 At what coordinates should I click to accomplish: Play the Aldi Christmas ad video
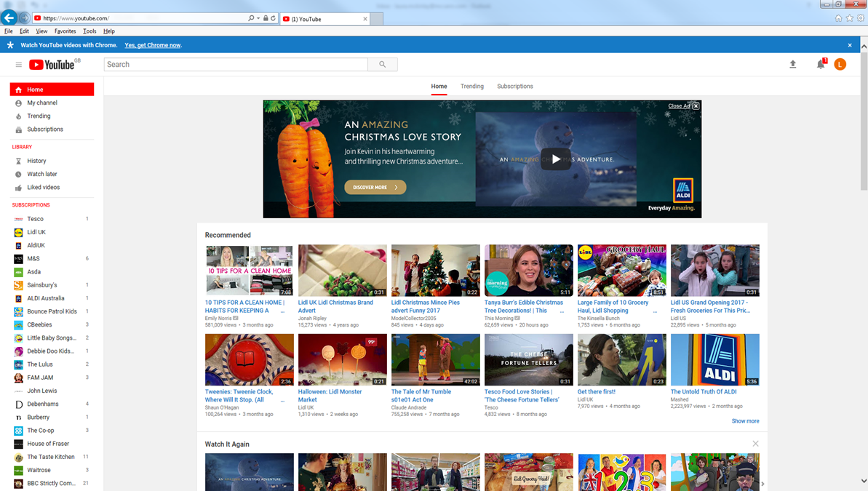click(556, 159)
